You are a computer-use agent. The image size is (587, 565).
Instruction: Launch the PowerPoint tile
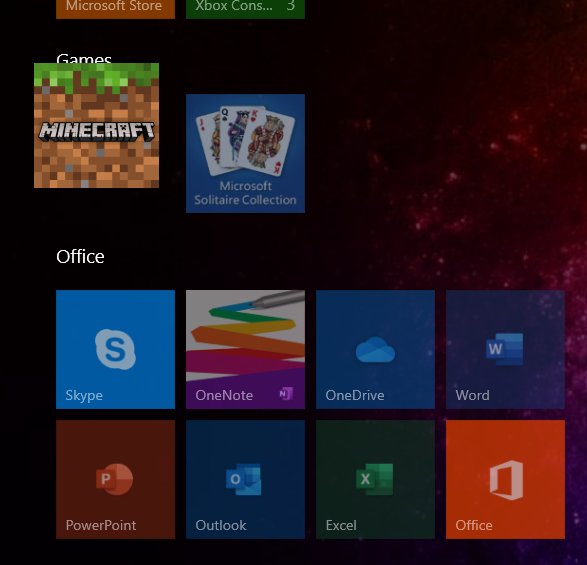click(x=115, y=479)
